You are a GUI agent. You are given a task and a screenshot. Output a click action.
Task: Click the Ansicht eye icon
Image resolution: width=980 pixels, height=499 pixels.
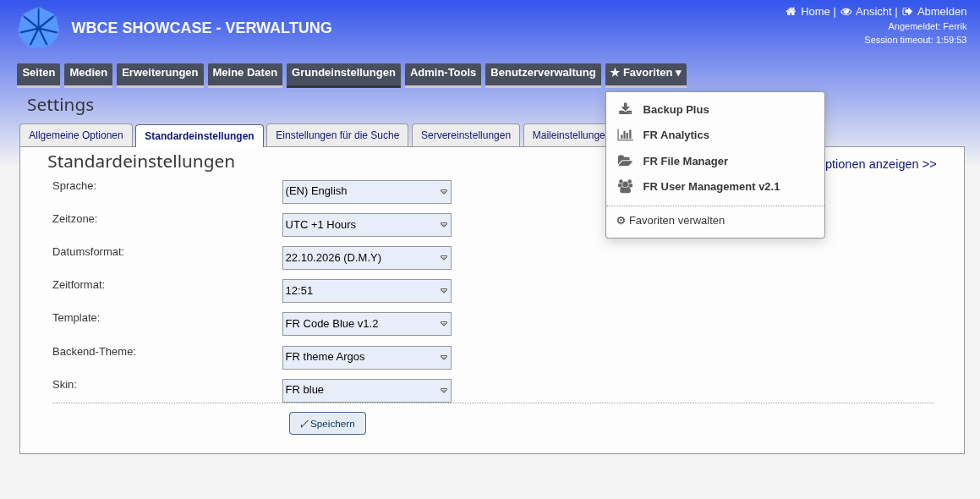(x=846, y=11)
